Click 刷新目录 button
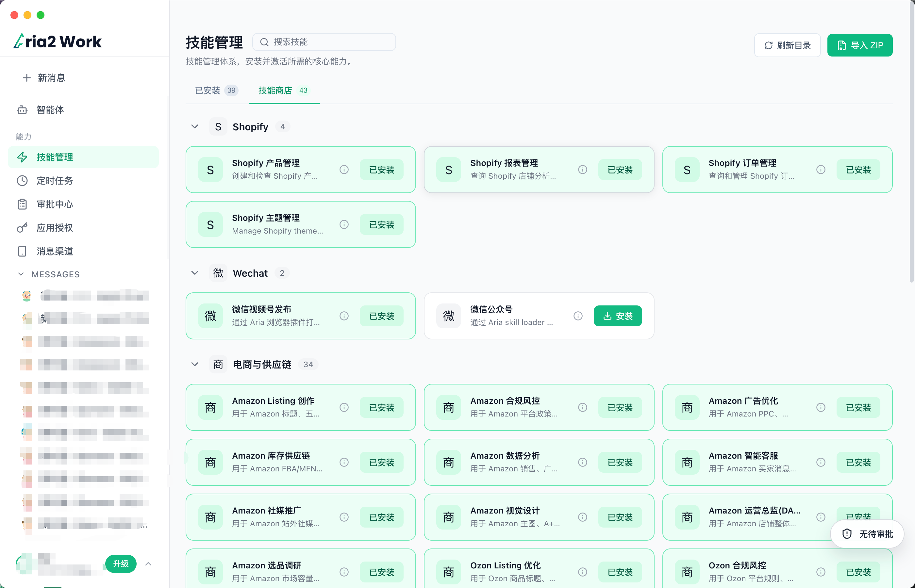Image resolution: width=915 pixels, height=588 pixels. tap(787, 45)
